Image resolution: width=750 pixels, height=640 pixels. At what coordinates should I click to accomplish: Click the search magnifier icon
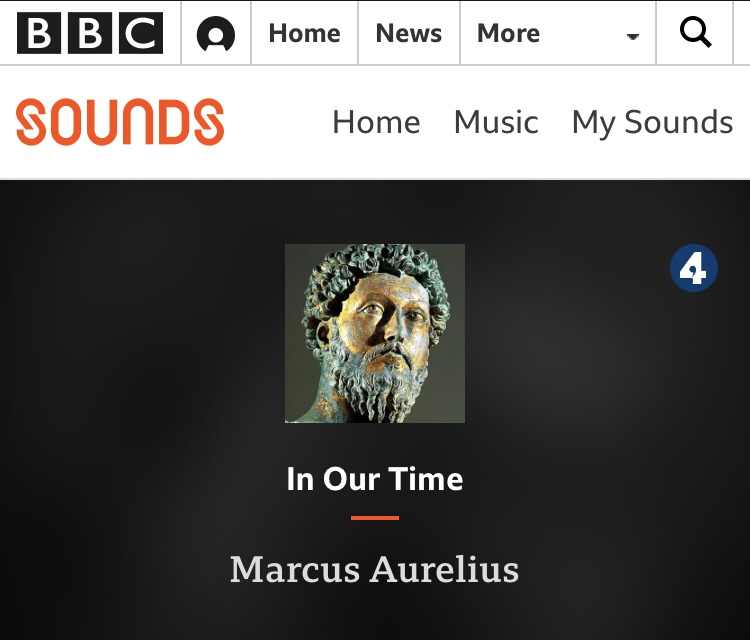click(695, 32)
